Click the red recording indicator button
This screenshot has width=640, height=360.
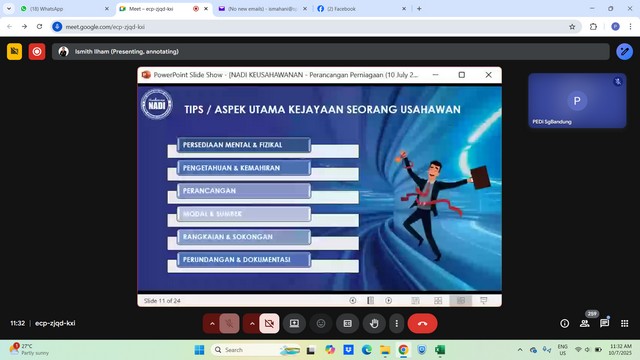click(37, 51)
